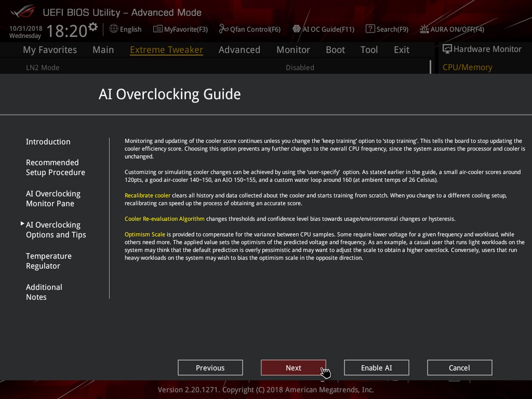
Task: Open Temperature Regulator section
Action: [48, 261]
